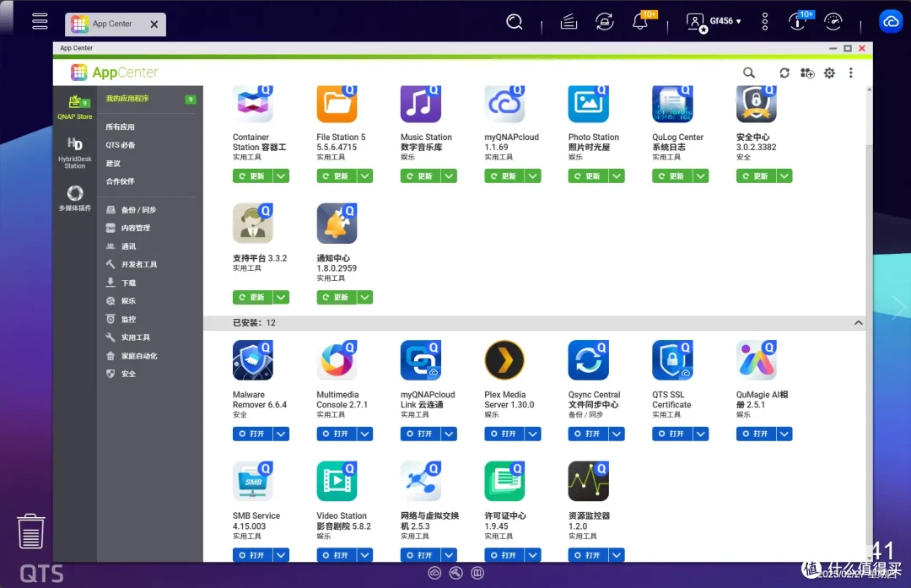Expand dropdown beside 通知中心 update
Viewport: 911px width, 588px height.
[x=365, y=298]
